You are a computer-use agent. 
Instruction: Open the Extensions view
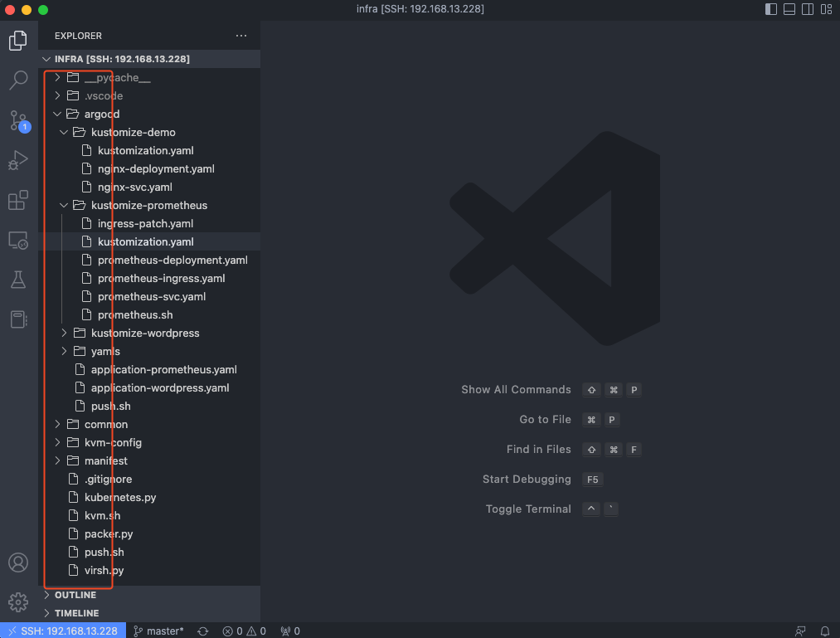(x=18, y=200)
